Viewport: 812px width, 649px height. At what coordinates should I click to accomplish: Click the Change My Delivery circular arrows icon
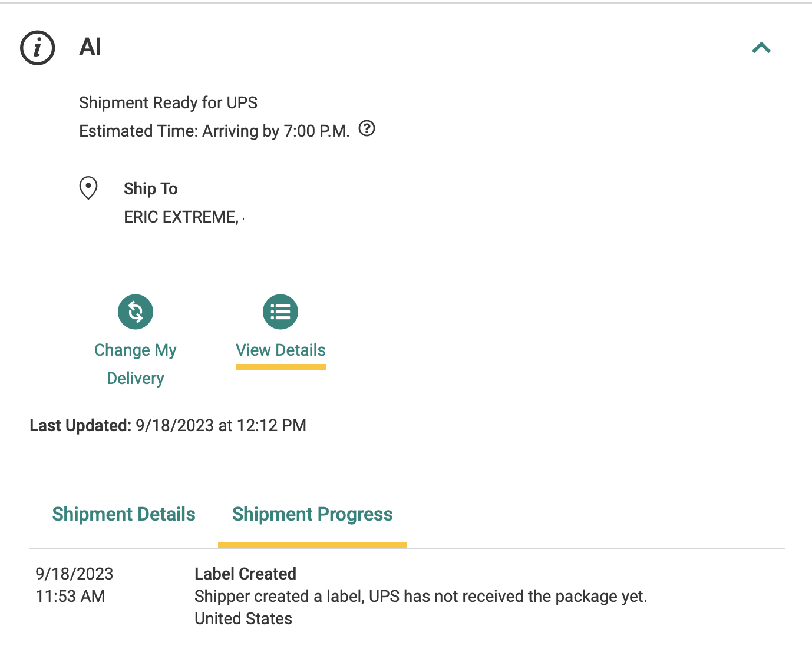click(136, 312)
